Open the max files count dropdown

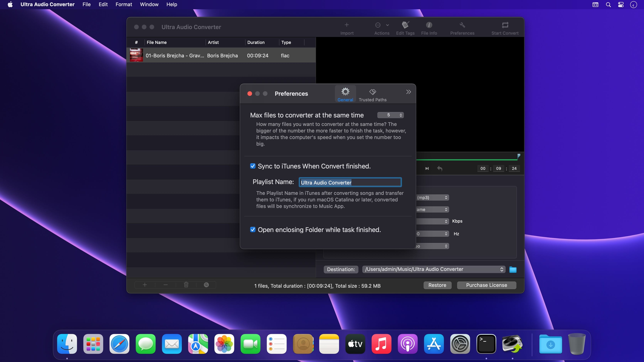pos(390,115)
